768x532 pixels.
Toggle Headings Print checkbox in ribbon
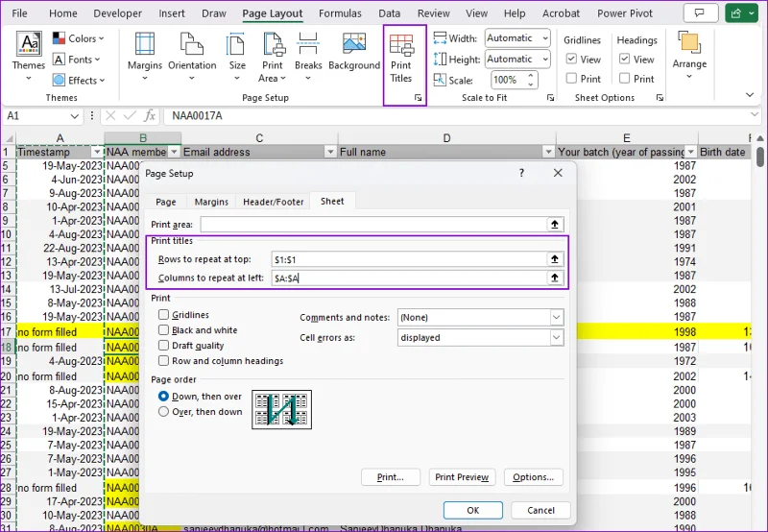pos(624,79)
